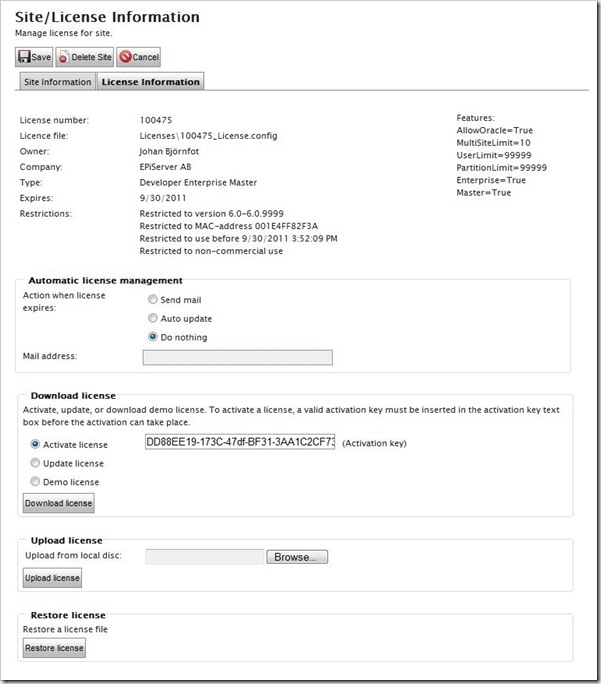Viewport: 601px width, 684px height.
Task: Click the Delete Site button
Action: 85,57
